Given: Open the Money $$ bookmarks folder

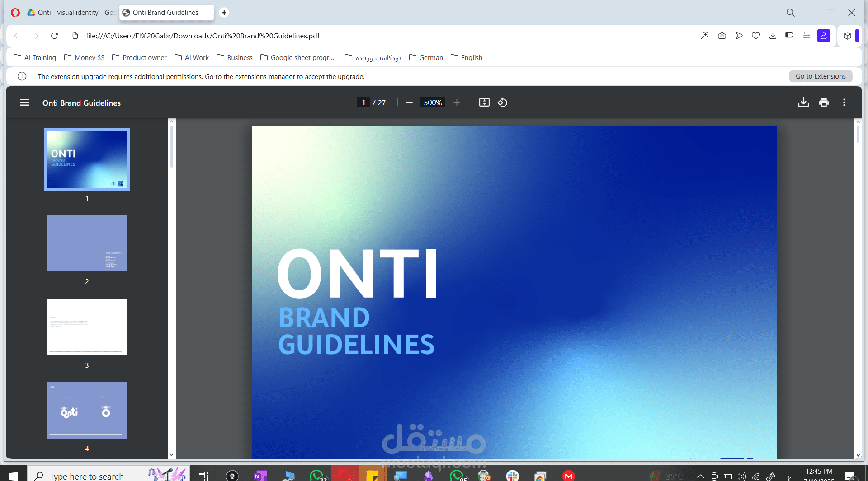Looking at the screenshot, I should pos(84,57).
